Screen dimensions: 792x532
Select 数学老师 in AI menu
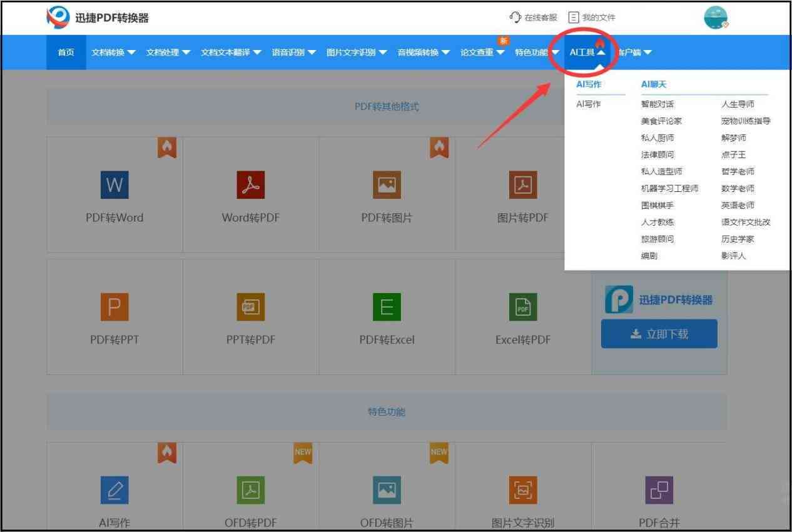(738, 189)
